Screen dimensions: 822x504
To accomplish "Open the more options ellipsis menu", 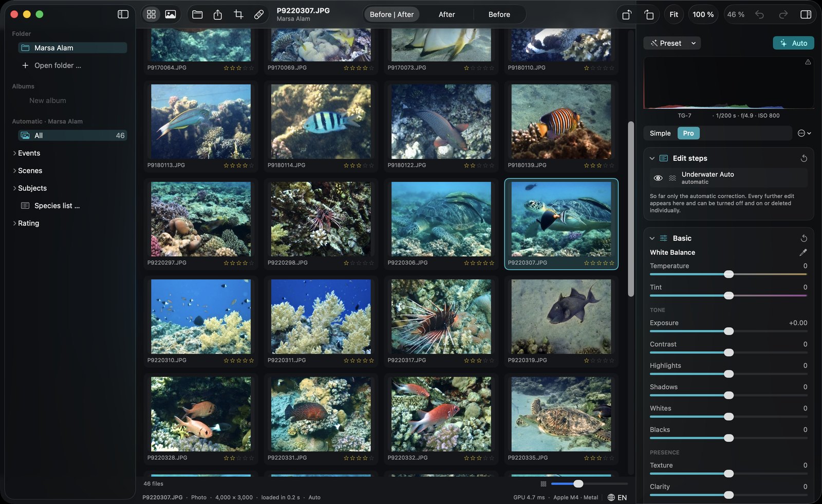I will click(804, 134).
